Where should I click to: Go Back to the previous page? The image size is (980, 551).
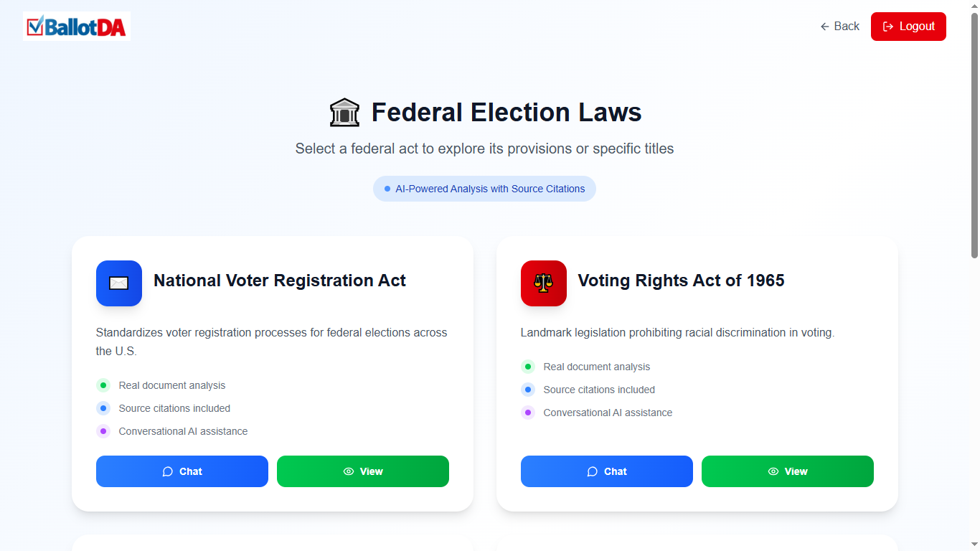(840, 27)
